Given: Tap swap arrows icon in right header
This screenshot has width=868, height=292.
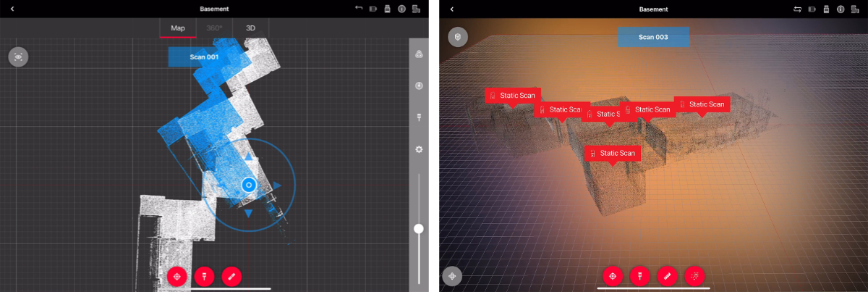Looking at the screenshot, I should coord(798,9).
